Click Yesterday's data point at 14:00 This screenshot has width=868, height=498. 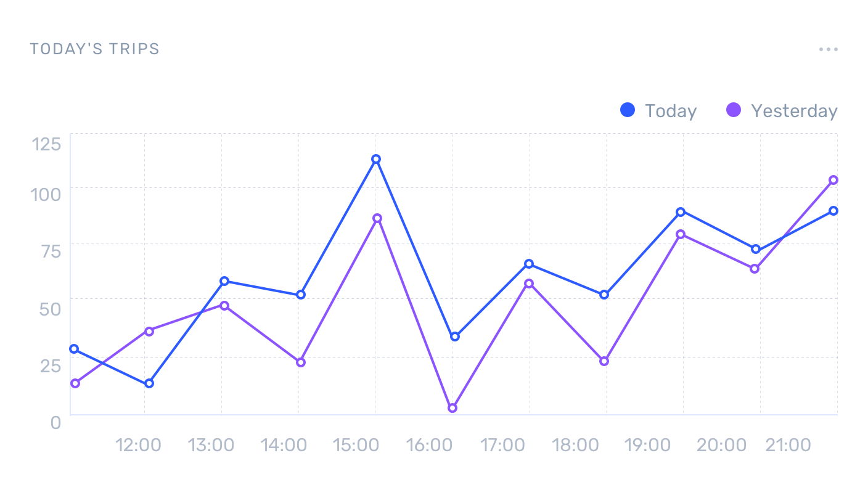(301, 362)
